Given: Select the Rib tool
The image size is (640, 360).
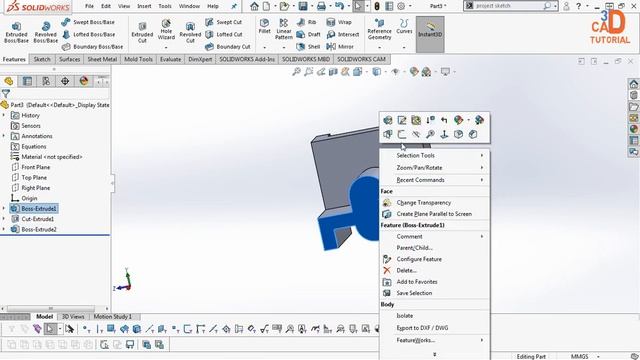Looking at the screenshot, I should click(307, 22).
